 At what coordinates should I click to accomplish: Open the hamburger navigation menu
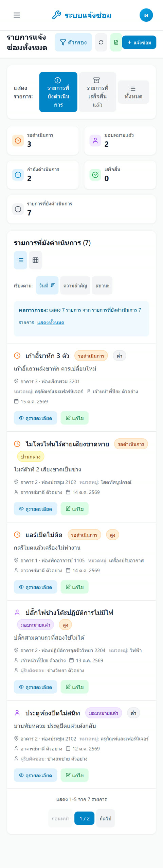(17, 15)
